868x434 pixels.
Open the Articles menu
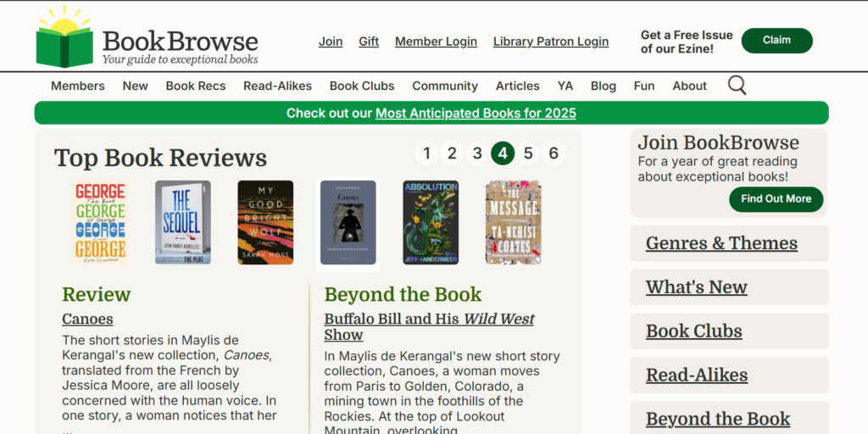pyautogui.click(x=518, y=86)
